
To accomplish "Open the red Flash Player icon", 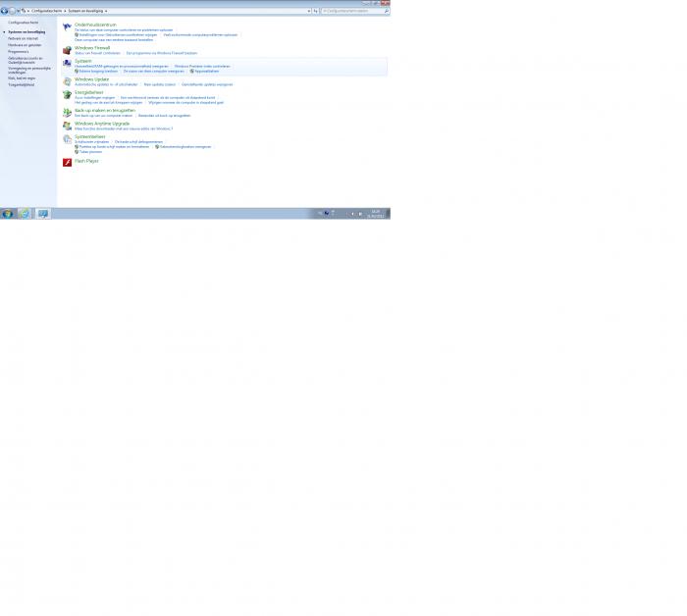I will click(67, 163).
